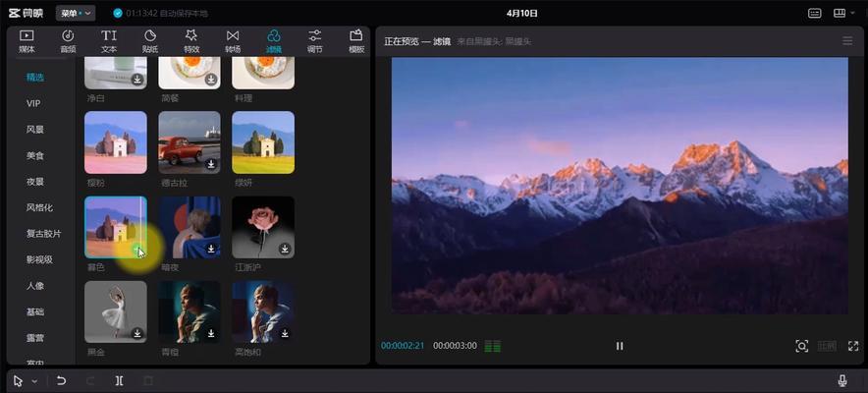Open the keyboard shortcuts icon

click(814, 14)
